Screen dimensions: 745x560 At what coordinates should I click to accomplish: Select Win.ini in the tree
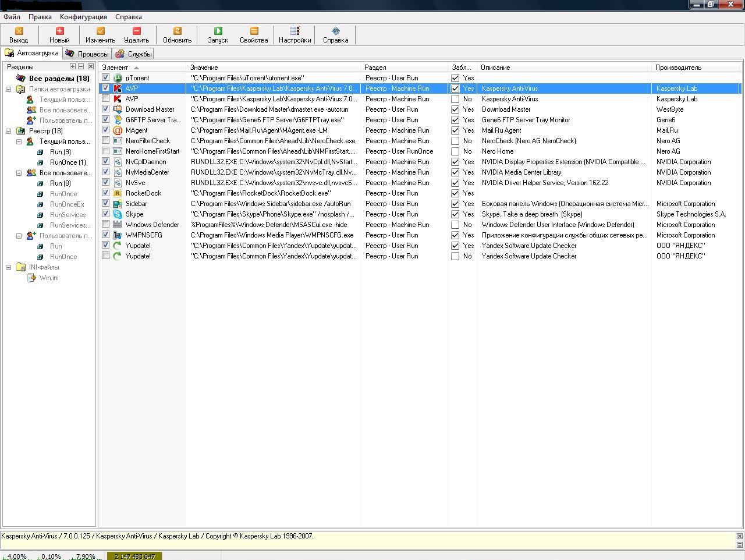(49, 278)
